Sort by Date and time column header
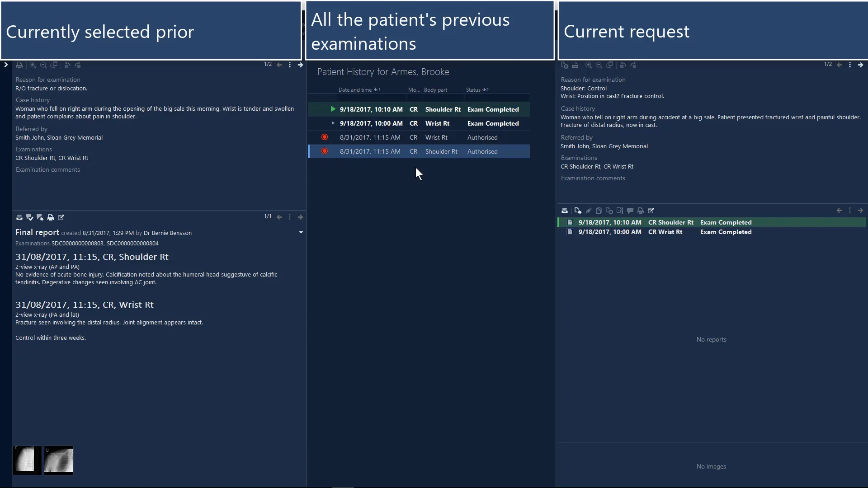 tap(355, 90)
